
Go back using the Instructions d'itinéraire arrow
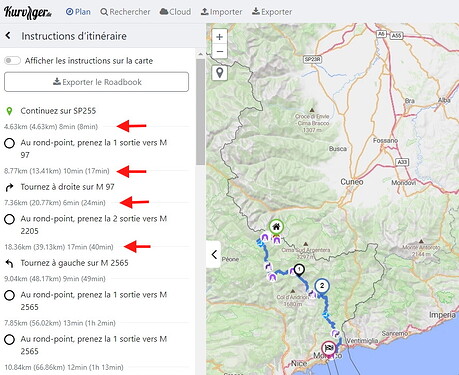(x=8, y=36)
